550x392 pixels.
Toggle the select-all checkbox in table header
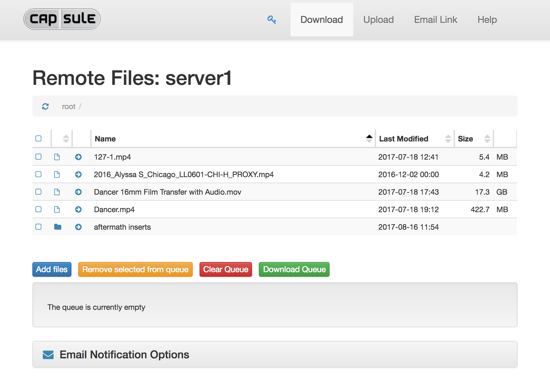(x=38, y=138)
